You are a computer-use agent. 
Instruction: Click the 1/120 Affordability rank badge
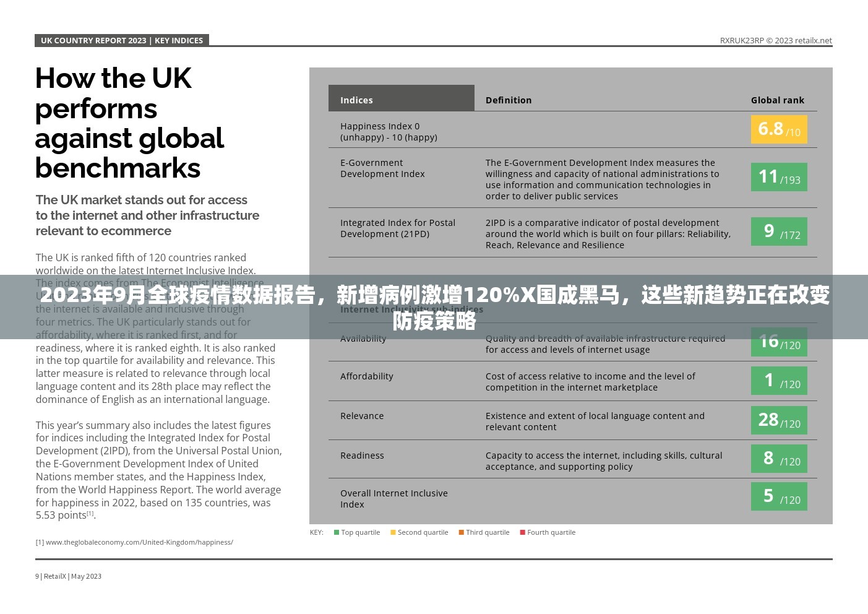(x=778, y=381)
